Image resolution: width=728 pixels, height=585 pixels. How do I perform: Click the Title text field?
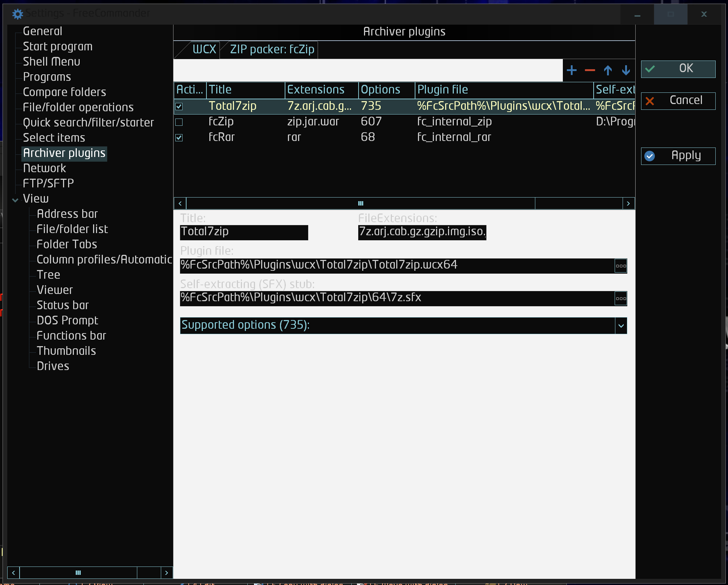pos(244,232)
